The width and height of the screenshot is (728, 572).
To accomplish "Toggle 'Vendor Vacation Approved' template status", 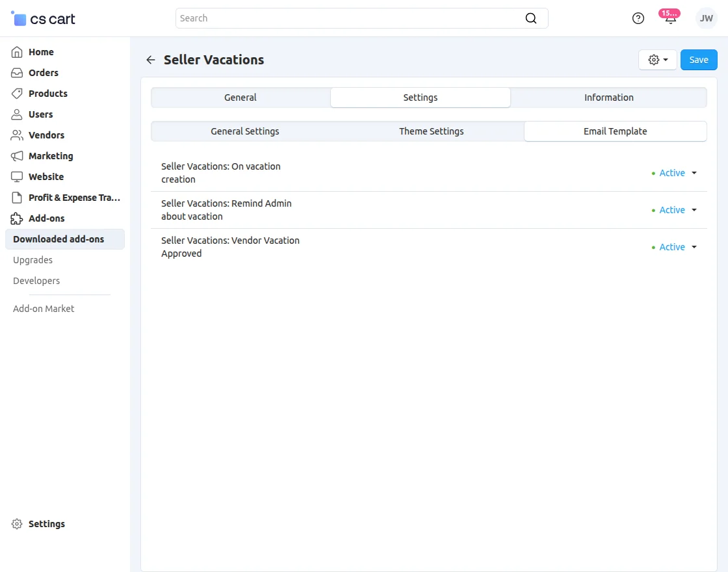I will click(x=672, y=247).
